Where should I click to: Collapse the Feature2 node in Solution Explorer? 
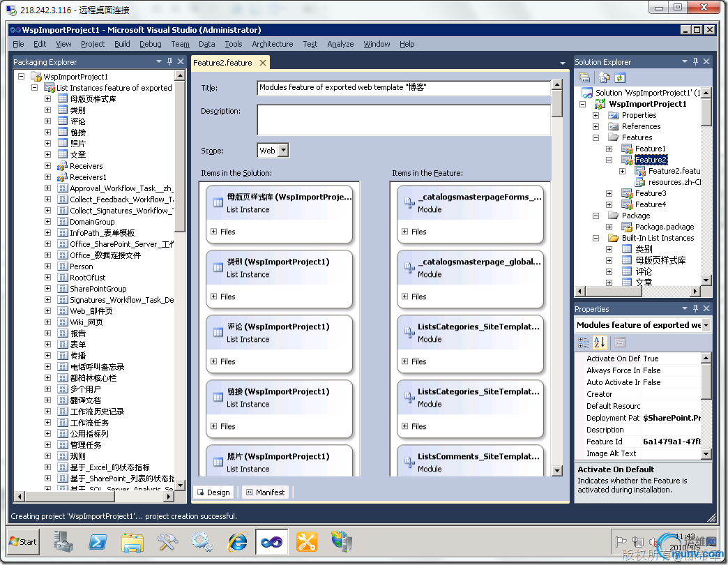pyautogui.click(x=609, y=160)
